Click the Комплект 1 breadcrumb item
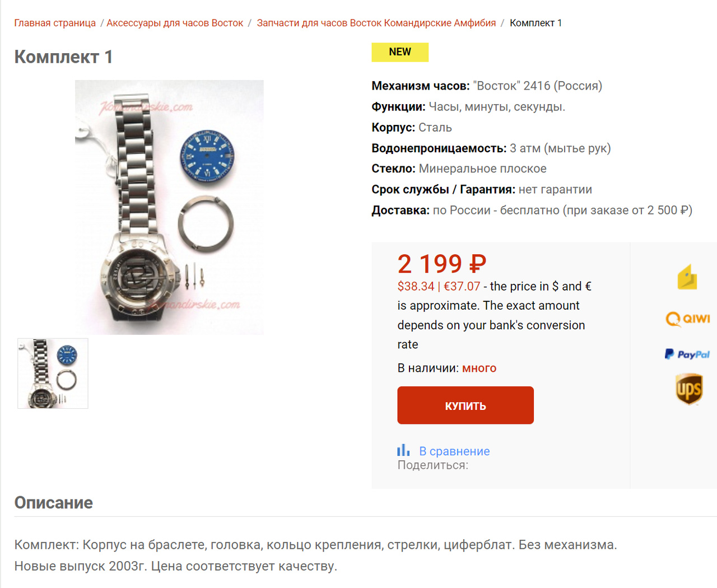 pyautogui.click(x=536, y=23)
